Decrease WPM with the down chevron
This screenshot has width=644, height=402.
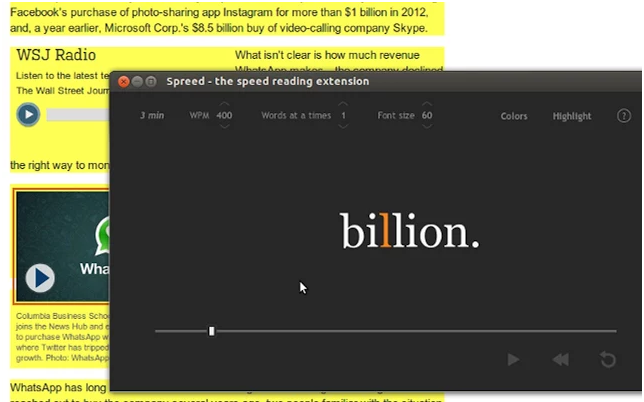click(224, 126)
